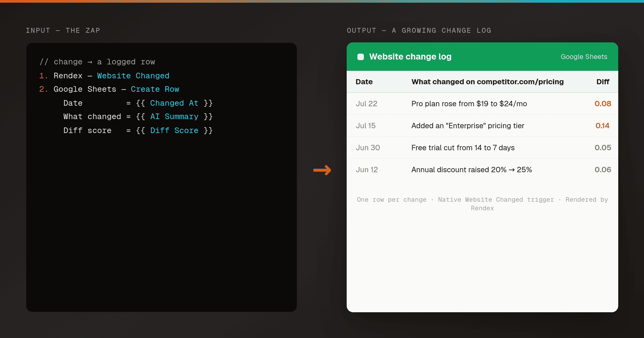Image resolution: width=644 pixels, height=338 pixels.
Task: Click the step number "1." in the code
Action: pyautogui.click(x=43, y=76)
